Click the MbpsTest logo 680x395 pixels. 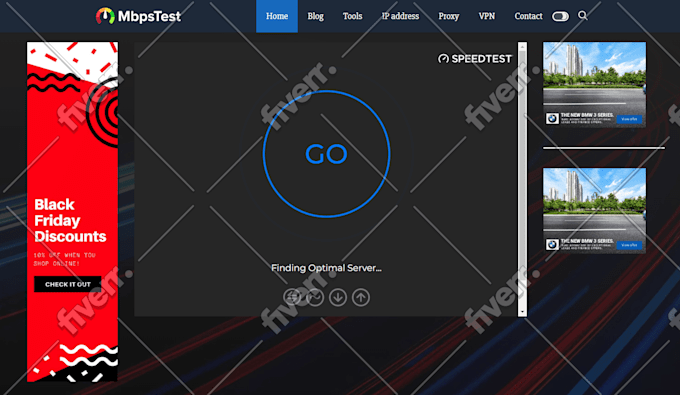pyautogui.click(x=138, y=16)
